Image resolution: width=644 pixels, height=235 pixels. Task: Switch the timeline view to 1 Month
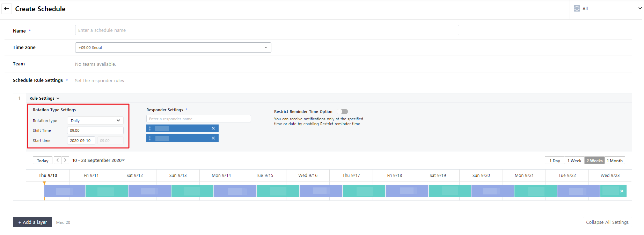point(615,161)
